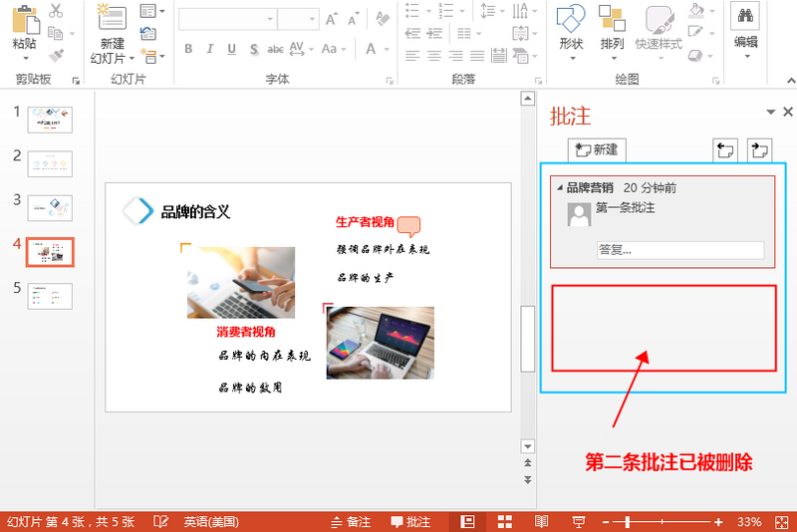Click the Shape Effects icon
Screen dimensions: 797x532
[x=695, y=55]
